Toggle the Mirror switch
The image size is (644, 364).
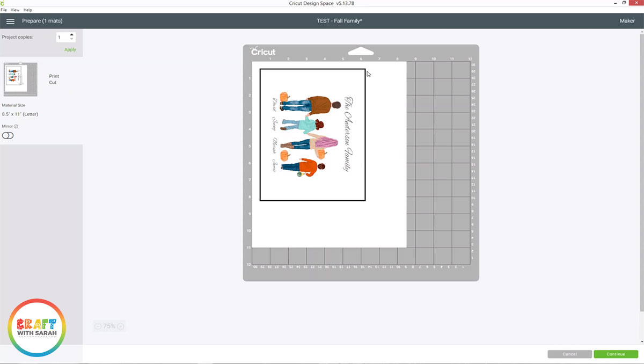pyautogui.click(x=8, y=136)
